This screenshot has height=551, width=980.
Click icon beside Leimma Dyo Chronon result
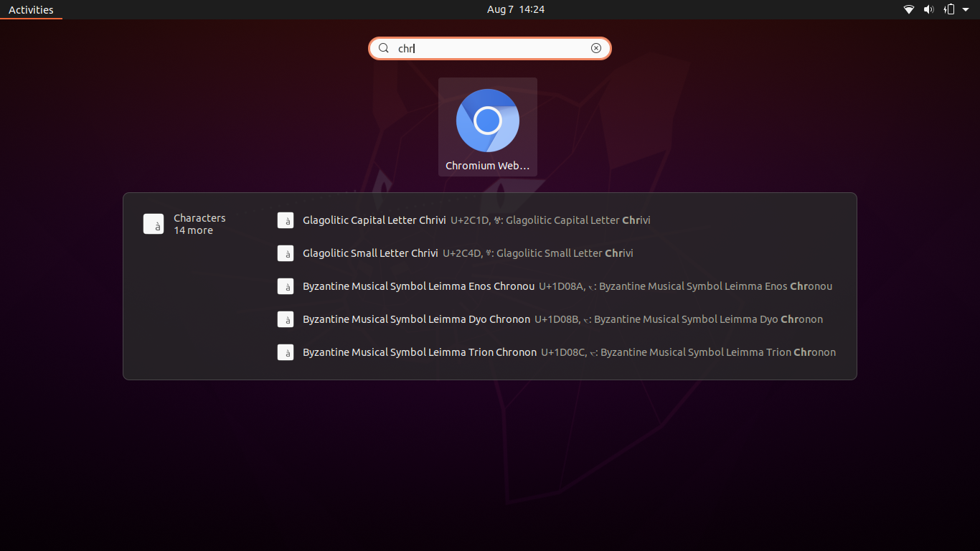coord(286,319)
